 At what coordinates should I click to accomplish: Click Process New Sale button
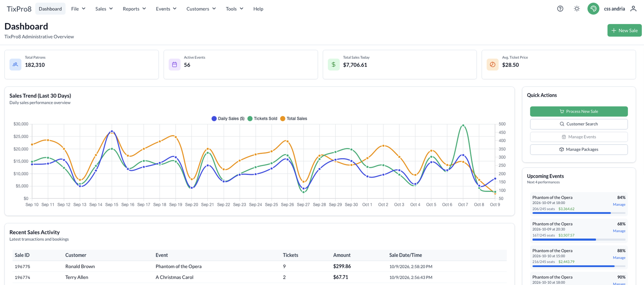[x=578, y=112]
